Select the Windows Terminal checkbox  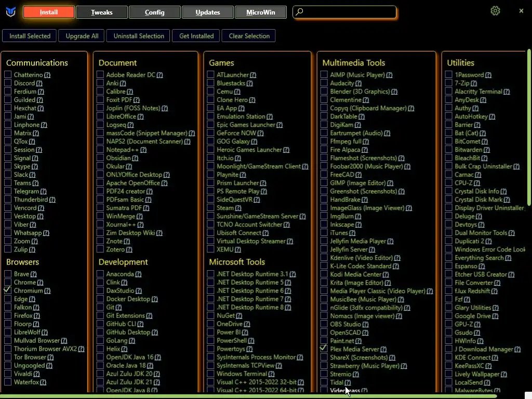(211, 374)
